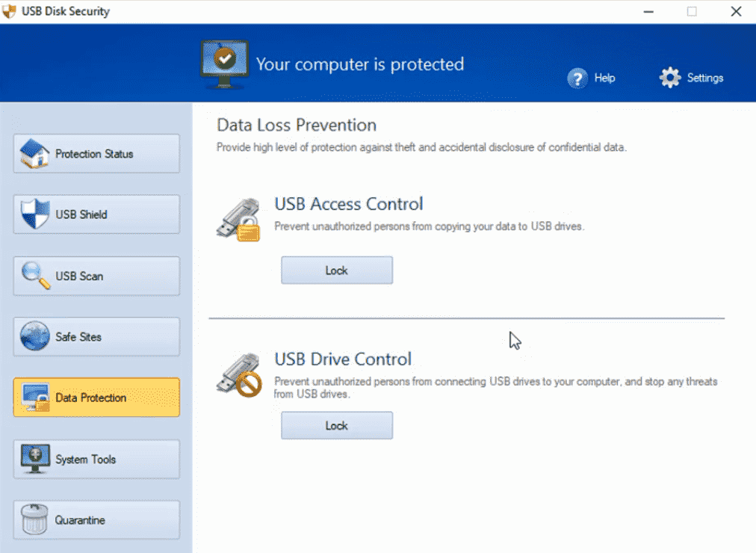Viewport: 756px width, 553px height.
Task: Click the Help question mark icon
Action: tap(577, 78)
